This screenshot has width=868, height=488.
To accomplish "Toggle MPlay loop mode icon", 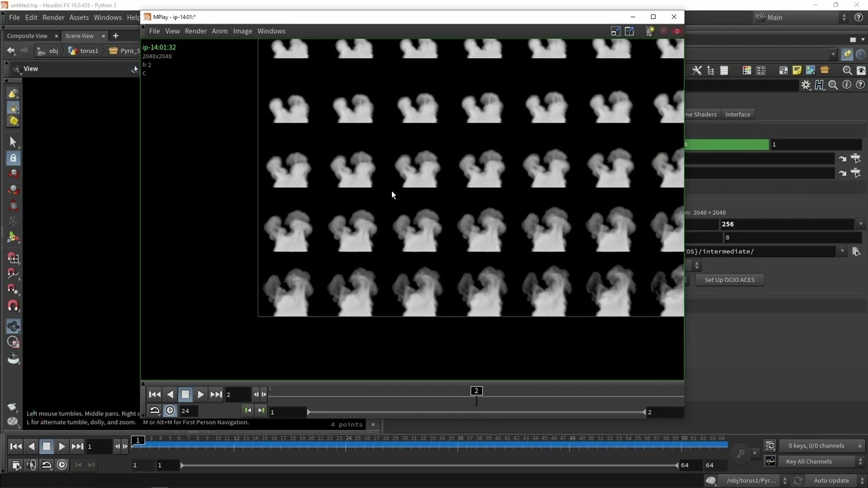I will 155,411.
